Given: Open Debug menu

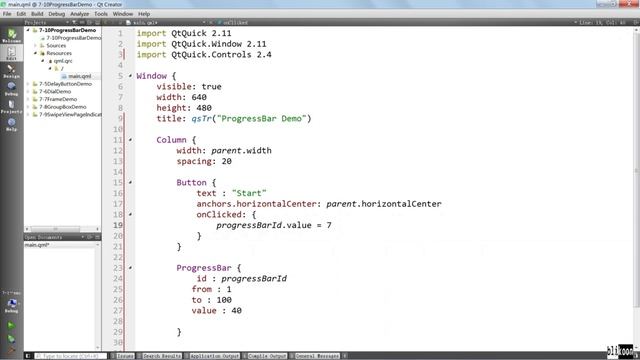Looking at the screenshot, I should pyautogui.click(x=56, y=14).
